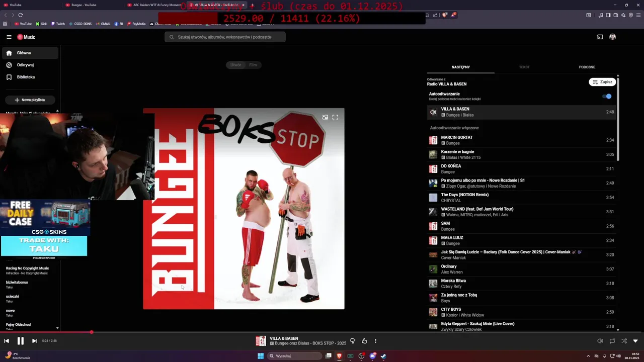This screenshot has height=362, width=644.
Task: Open Odkrywaj explore page
Action: [30, 65]
